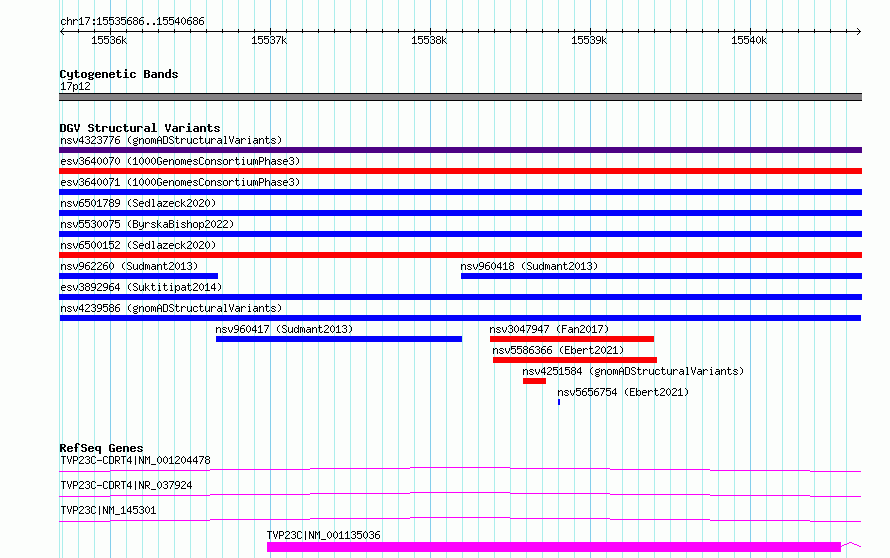Open the esv3640071 (1000GenomesConsortiumPhase3) label

point(180,182)
